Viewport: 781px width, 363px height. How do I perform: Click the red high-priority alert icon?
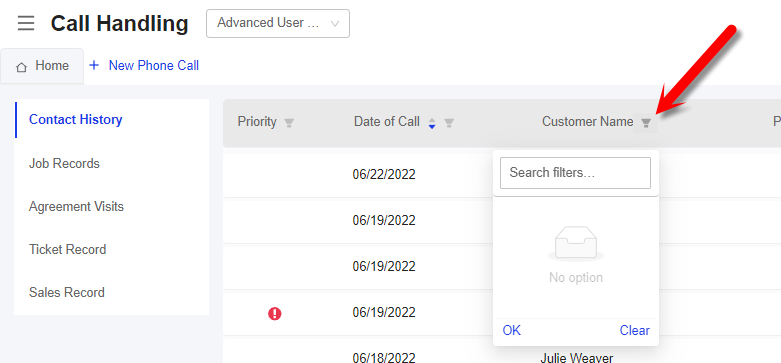tap(274, 313)
